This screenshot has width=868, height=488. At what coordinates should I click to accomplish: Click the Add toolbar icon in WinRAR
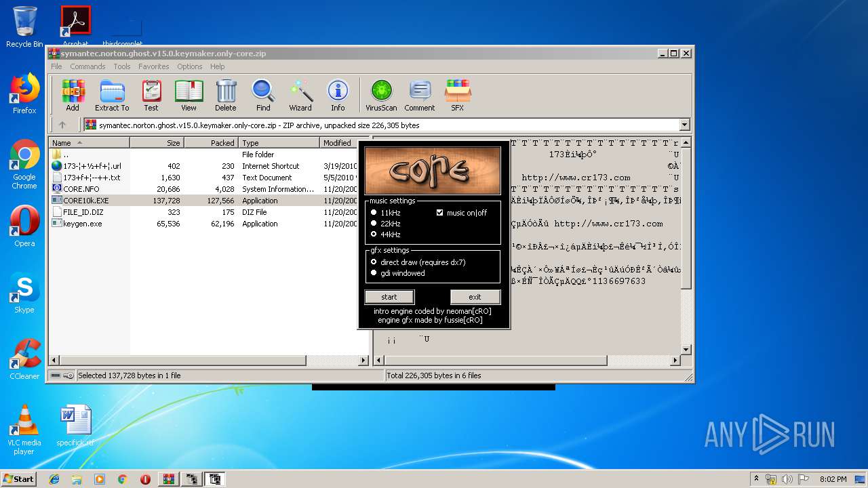point(73,95)
